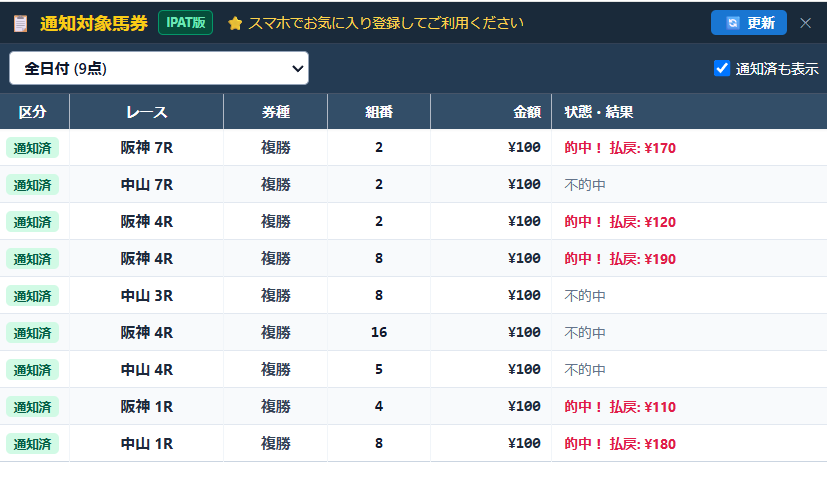Select the 中山 7R race cell
Screen dimensions: 827x497
[147, 185]
